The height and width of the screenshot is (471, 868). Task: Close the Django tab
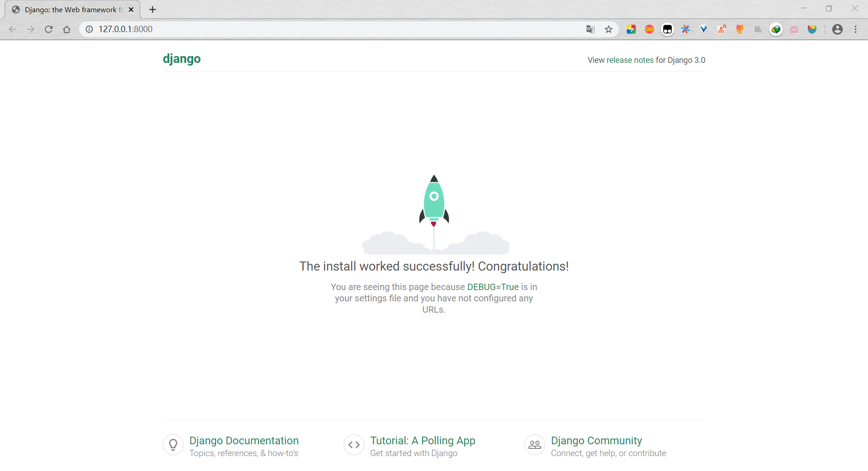click(131, 10)
